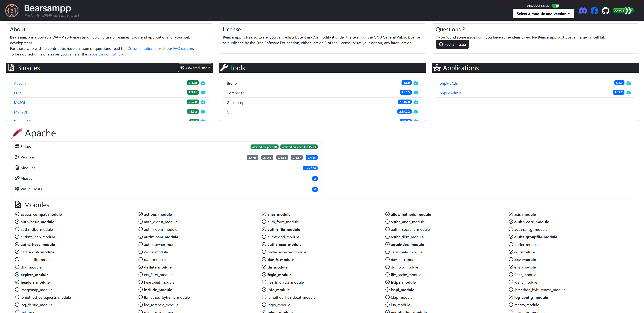This screenshot has height=313, width=644.
Task: Click the Tools wrench icon
Action: click(x=224, y=68)
